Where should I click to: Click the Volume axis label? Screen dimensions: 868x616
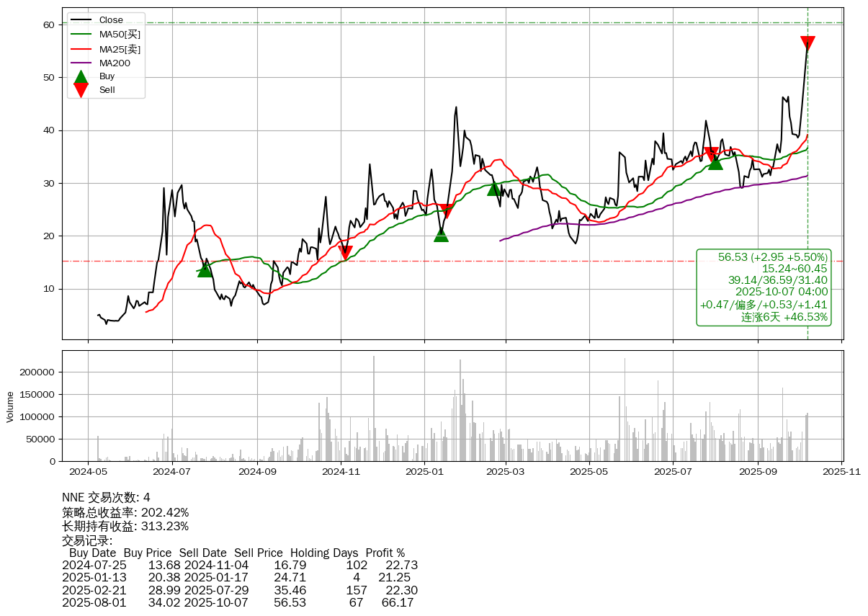10,406
